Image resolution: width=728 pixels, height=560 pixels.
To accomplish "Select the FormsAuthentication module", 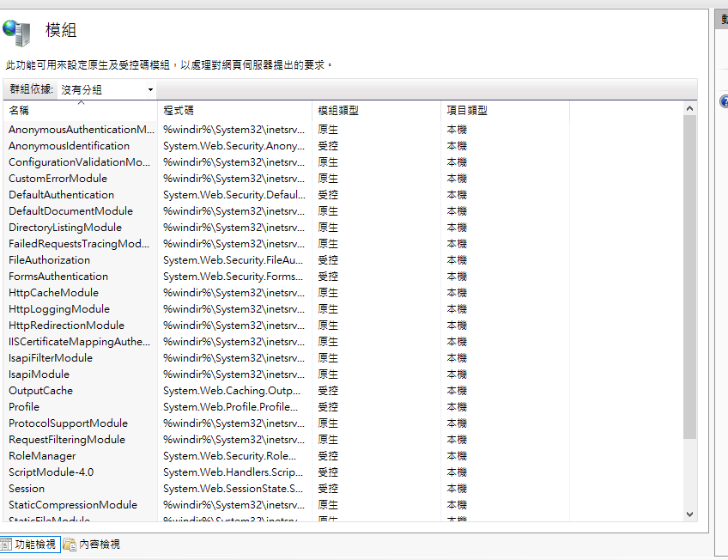I will [58, 277].
